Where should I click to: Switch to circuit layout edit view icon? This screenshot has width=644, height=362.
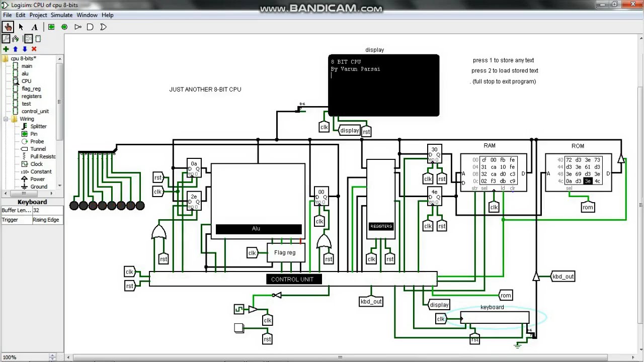[x=28, y=39]
